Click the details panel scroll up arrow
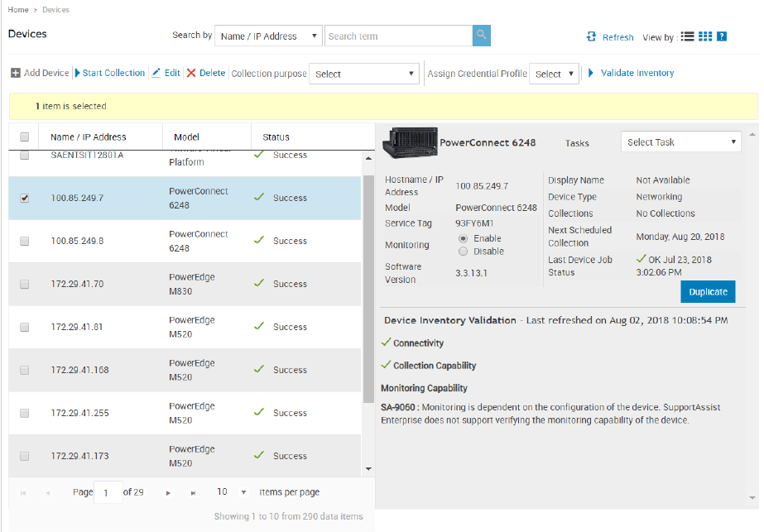The image size is (764, 532). coord(752,134)
